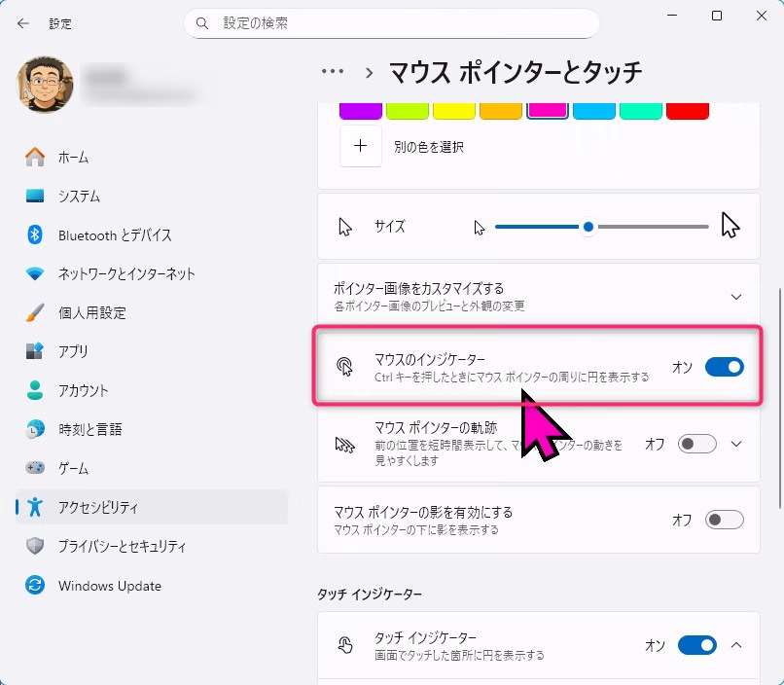Select 時刻と言語 in the sidebar

coord(89,429)
